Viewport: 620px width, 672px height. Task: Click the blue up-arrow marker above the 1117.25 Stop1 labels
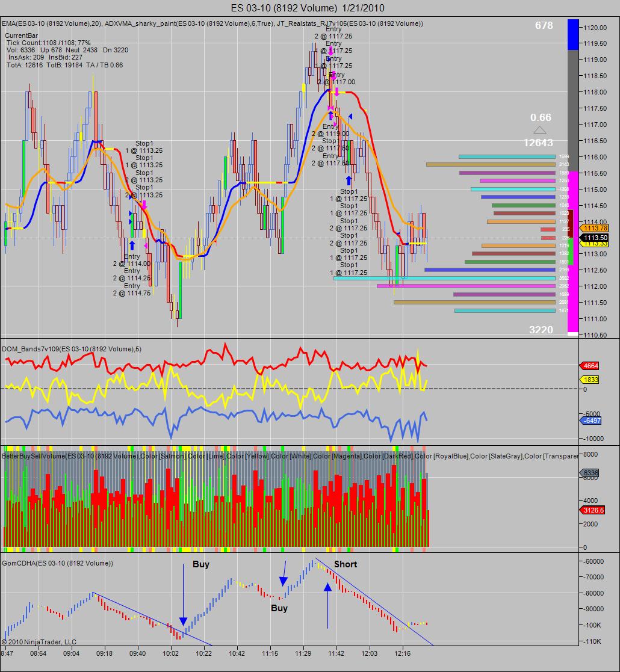(349, 180)
